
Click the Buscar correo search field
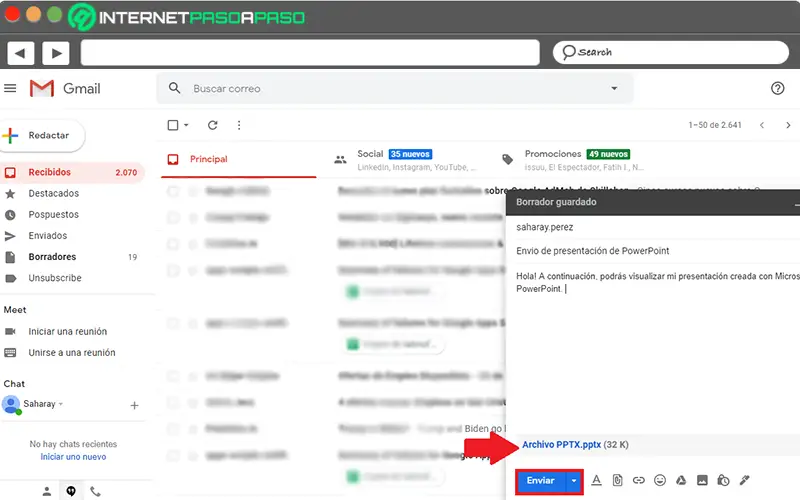[395, 88]
